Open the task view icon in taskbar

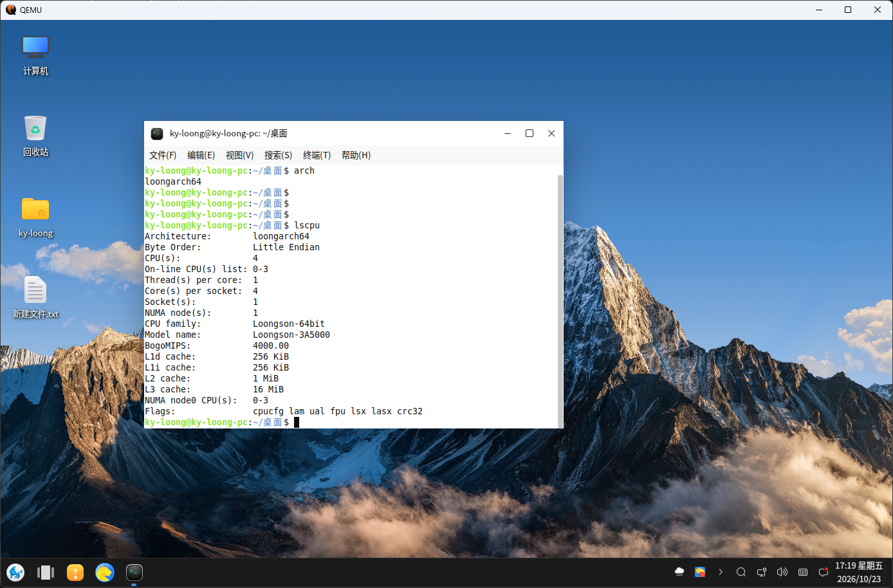pos(46,572)
